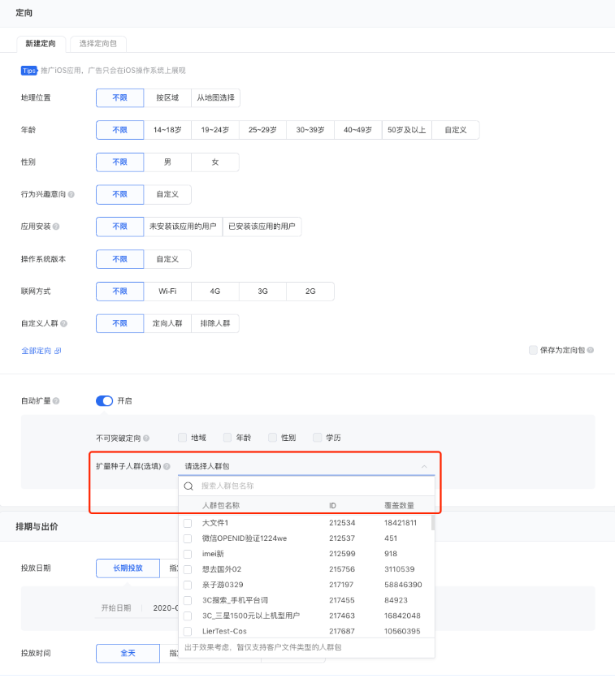The image size is (615, 700).
Task: Click coverage value 58846390
Action: tap(403, 585)
